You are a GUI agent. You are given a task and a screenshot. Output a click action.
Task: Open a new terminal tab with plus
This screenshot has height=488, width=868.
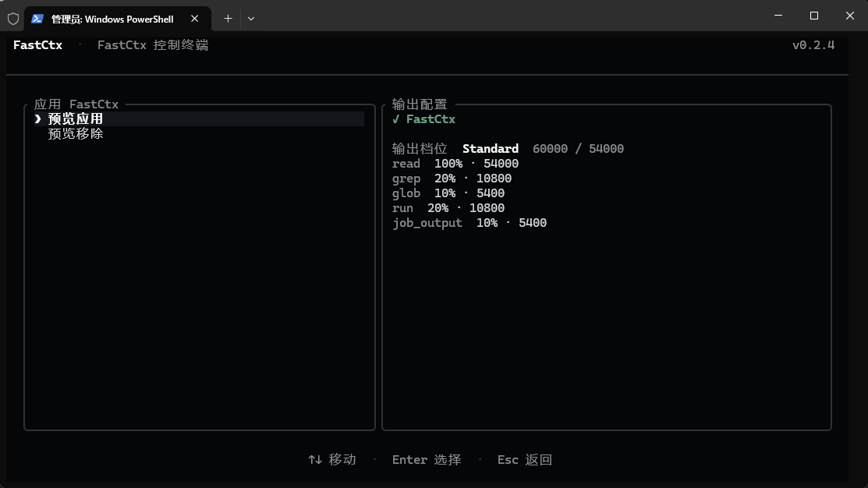pyautogui.click(x=228, y=19)
